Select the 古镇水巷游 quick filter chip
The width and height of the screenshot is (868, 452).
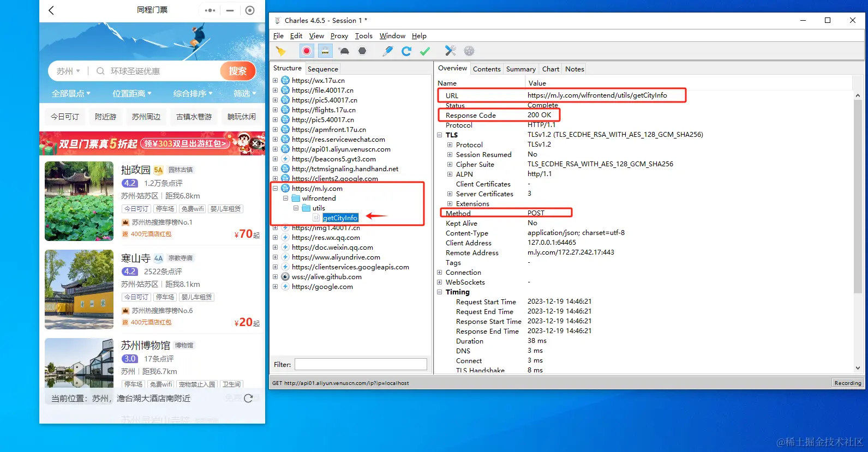click(x=194, y=117)
